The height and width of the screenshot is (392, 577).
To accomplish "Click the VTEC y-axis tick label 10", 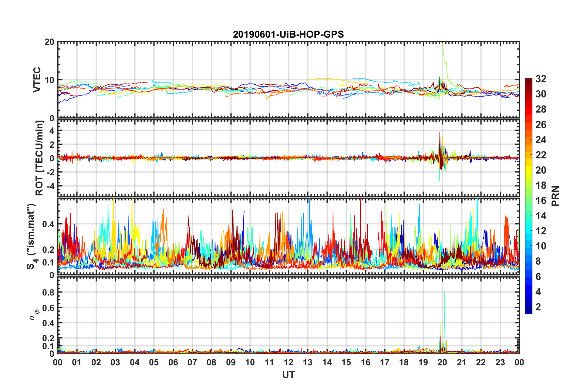I will pyautogui.click(x=49, y=80).
